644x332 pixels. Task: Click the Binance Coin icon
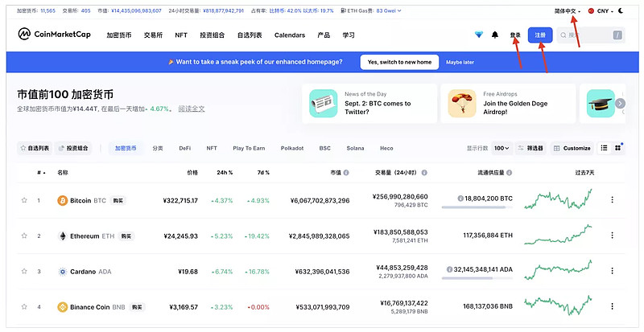click(x=63, y=306)
